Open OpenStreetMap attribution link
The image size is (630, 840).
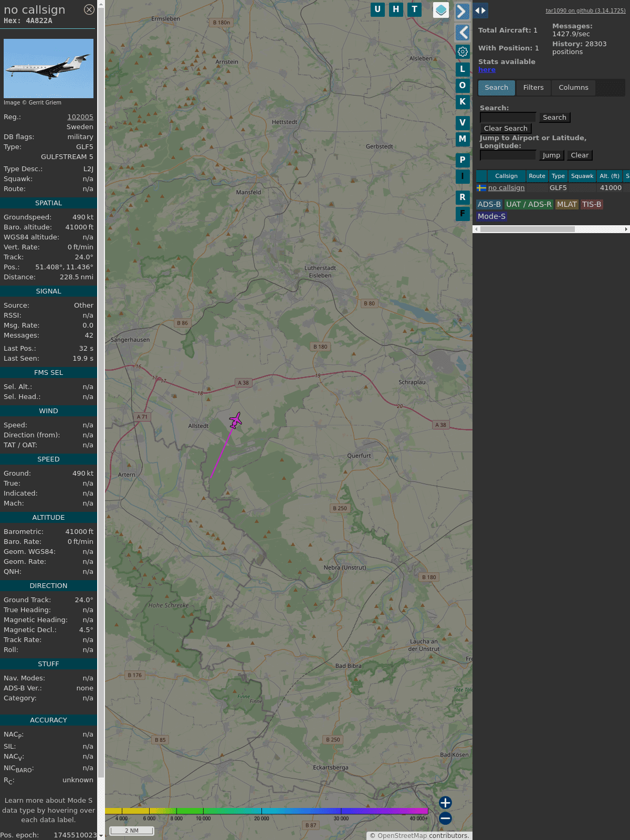coord(402,836)
